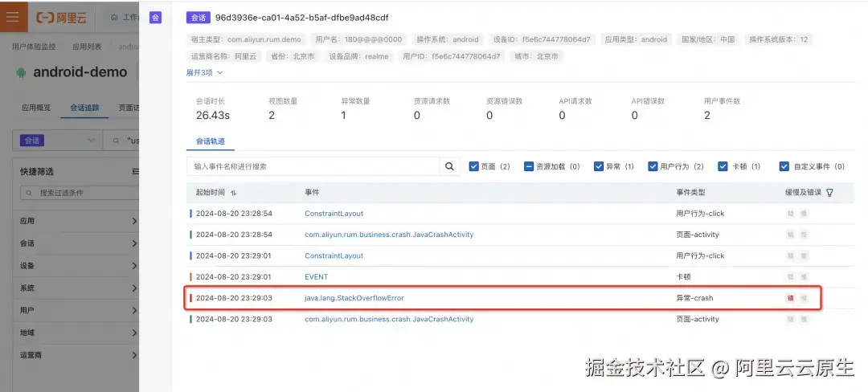Toggle the 自定义事件 (0) checkbox
The height and width of the screenshot is (392, 868).
pos(784,166)
